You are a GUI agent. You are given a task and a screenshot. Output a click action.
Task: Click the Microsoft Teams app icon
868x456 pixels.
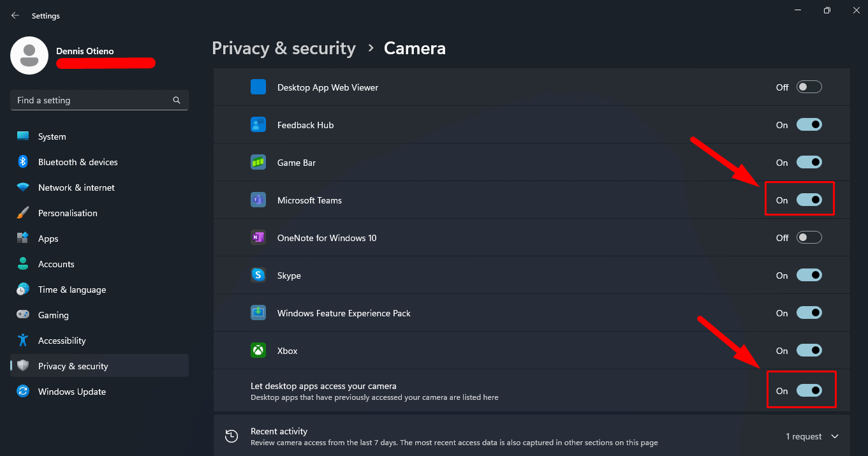[x=258, y=200]
